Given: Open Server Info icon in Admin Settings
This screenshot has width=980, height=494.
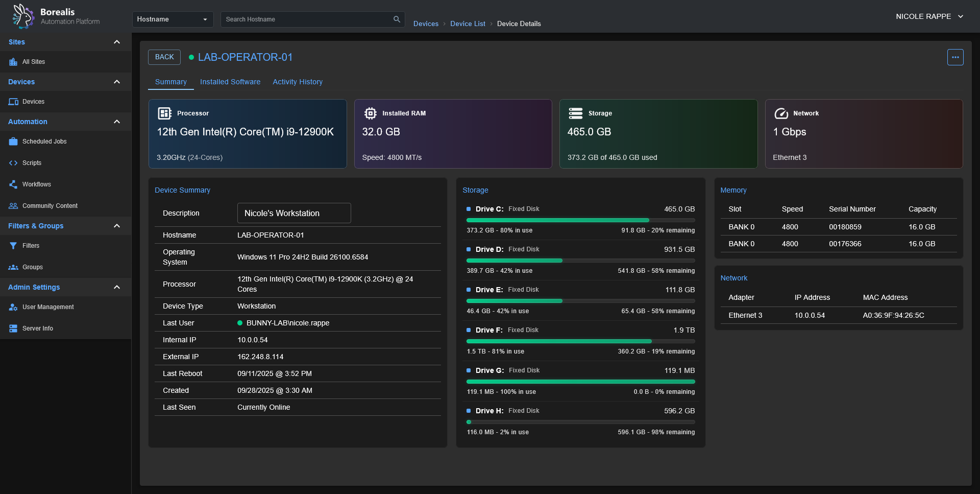Looking at the screenshot, I should click(x=13, y=328).
